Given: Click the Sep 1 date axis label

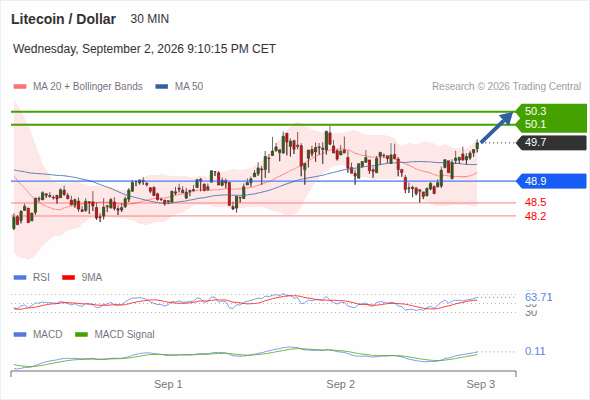Looking at the screenshot, I should click(x=168, y=384).
